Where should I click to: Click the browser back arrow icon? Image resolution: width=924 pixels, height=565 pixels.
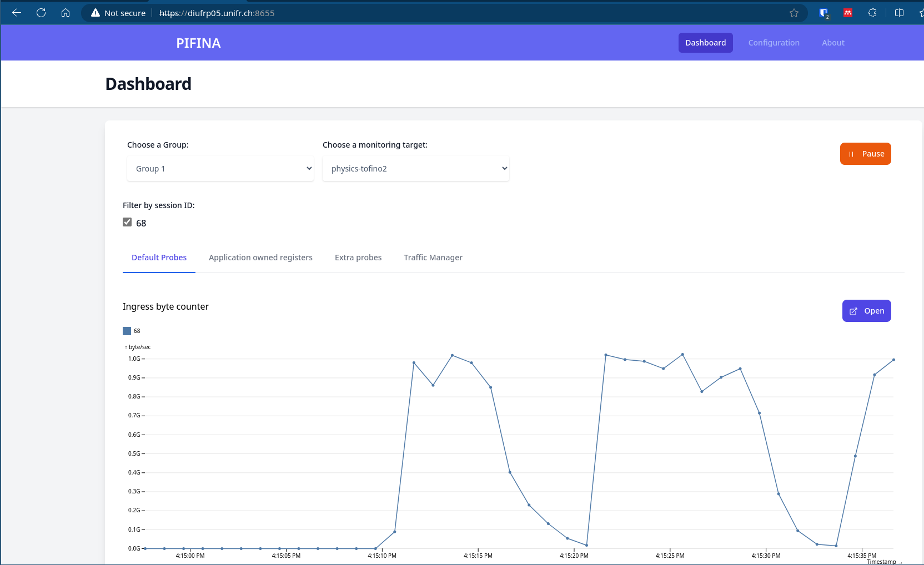[17, 13]
